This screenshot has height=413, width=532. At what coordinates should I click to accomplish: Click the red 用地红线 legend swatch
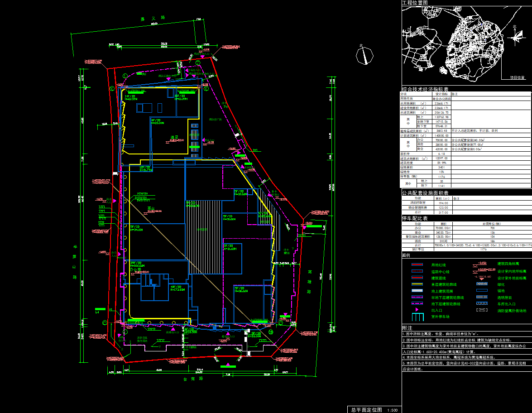(x=417, y=264)
